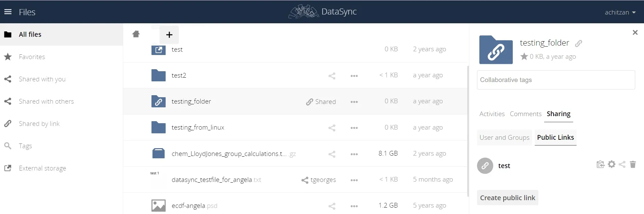Image resolution: width=644 pixels, height=214 pixels.
Task: Open more actions for test2
Action: point(354,76)
